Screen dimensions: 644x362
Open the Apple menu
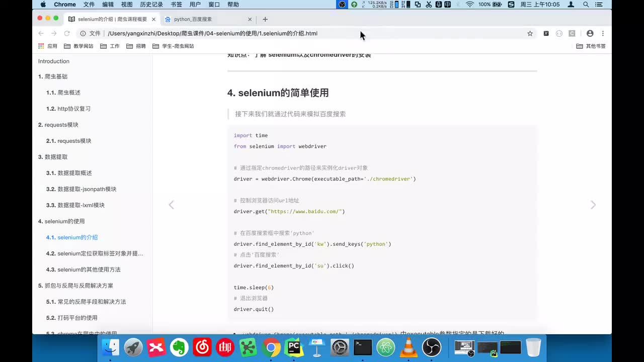tap(43, 4)
